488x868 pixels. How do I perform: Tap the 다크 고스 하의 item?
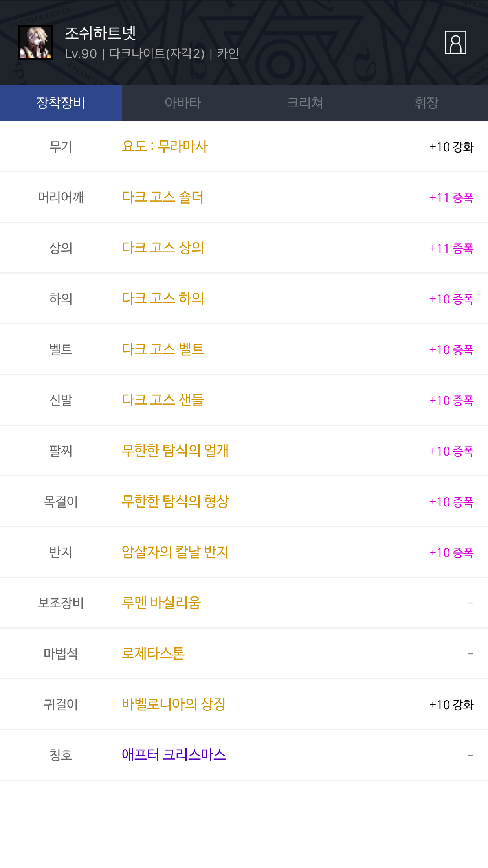pos(163,298)
